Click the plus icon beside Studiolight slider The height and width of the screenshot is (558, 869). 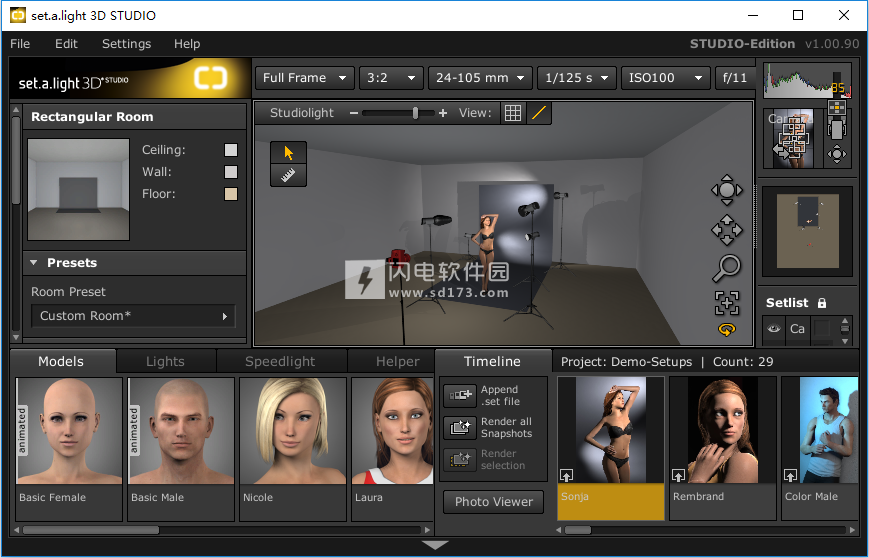[442, 113]
